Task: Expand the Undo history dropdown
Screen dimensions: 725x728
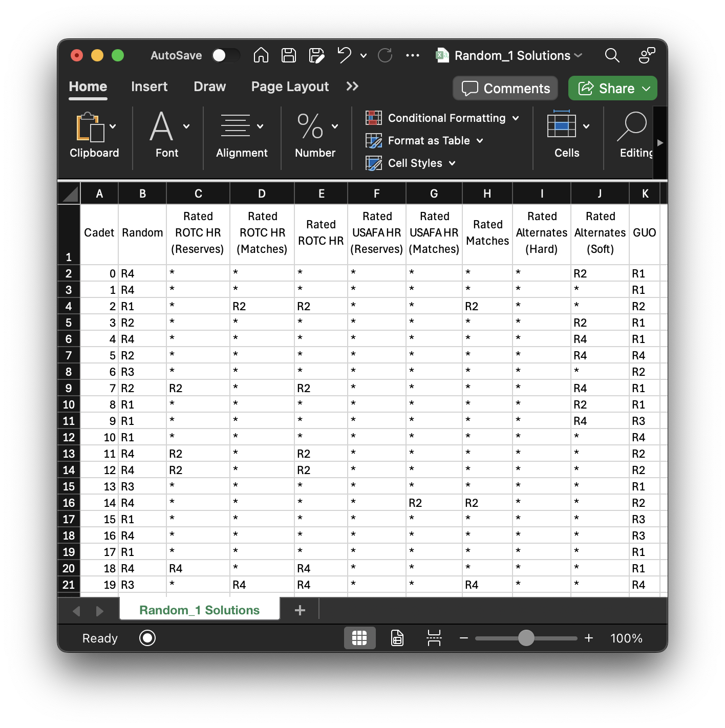Action: [x=364, y=55]
